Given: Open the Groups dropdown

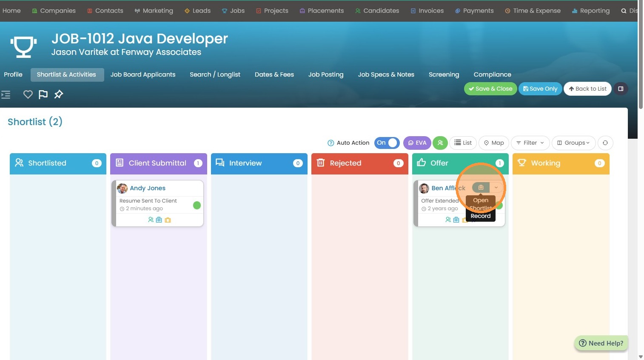Looking at the screenshot, I should coord(573,143).
